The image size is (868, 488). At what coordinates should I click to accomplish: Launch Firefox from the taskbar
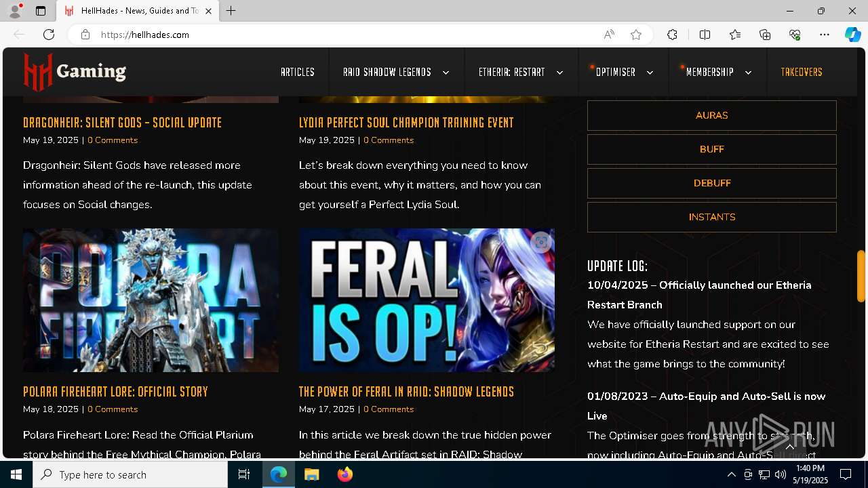point(345,474)
